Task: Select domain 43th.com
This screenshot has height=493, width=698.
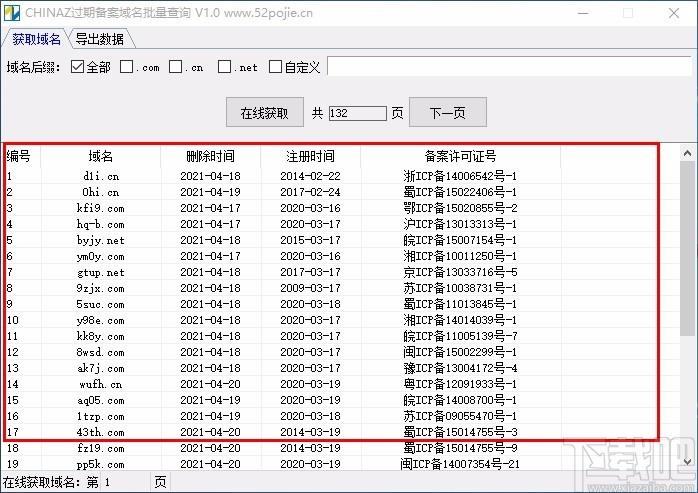Action: [101, 433]
